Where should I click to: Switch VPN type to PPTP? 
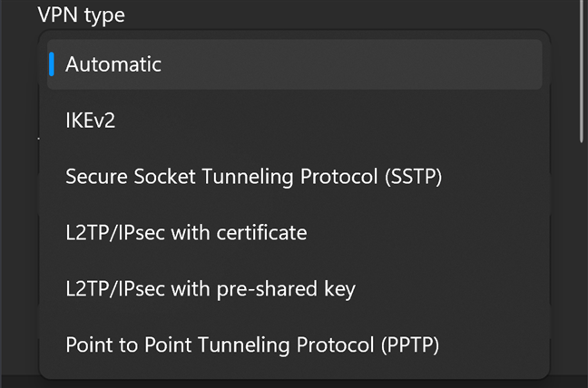click(x=294, y=344)
